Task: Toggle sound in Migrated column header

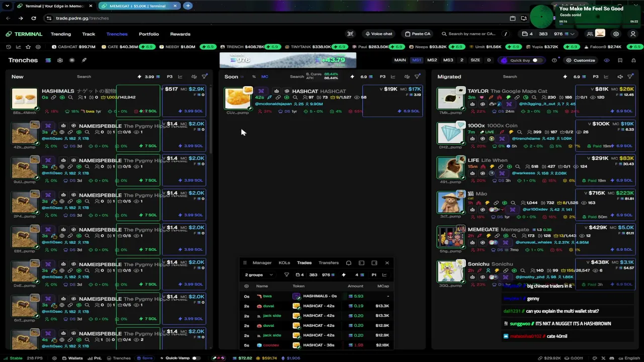Action: (x=620, y=76)
